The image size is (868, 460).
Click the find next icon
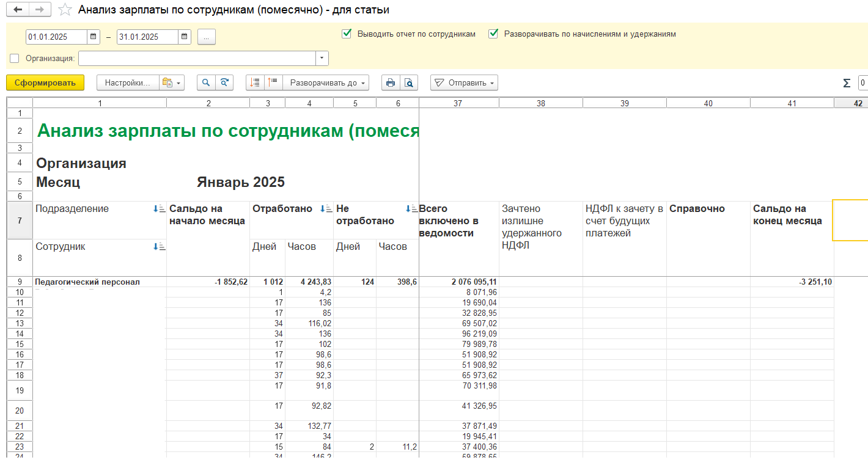click(226, 82)
